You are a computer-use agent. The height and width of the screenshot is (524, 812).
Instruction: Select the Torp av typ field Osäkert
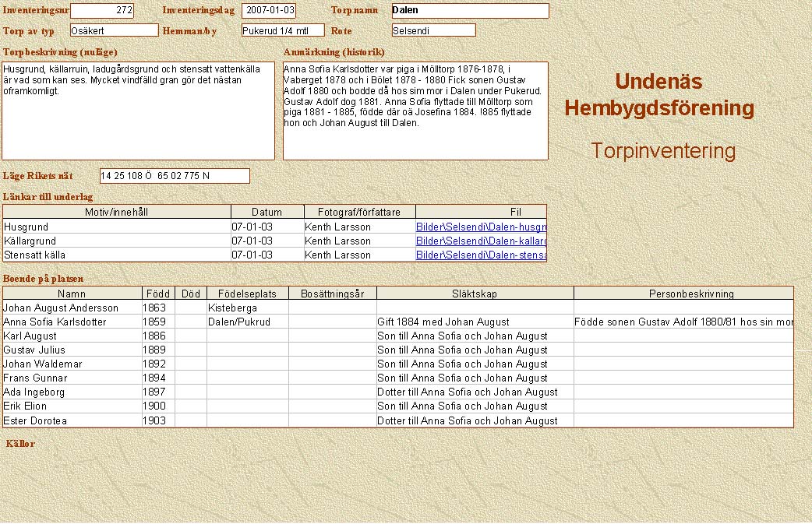pyautogui.click(x=114, y=30)
